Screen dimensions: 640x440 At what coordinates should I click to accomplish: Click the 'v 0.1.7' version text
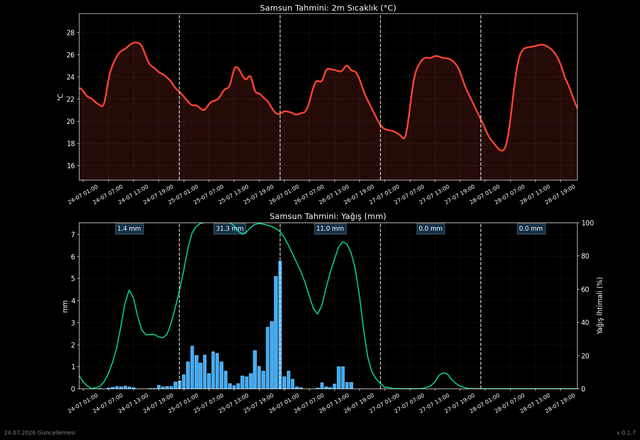[626, 433]
